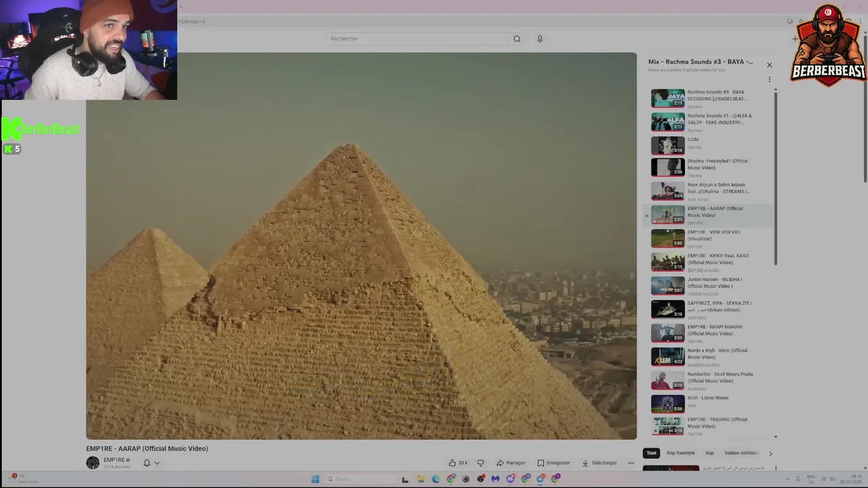Open the Windows Start button
This screenshot has width=868, height=488.
click(x=315, y=479)
